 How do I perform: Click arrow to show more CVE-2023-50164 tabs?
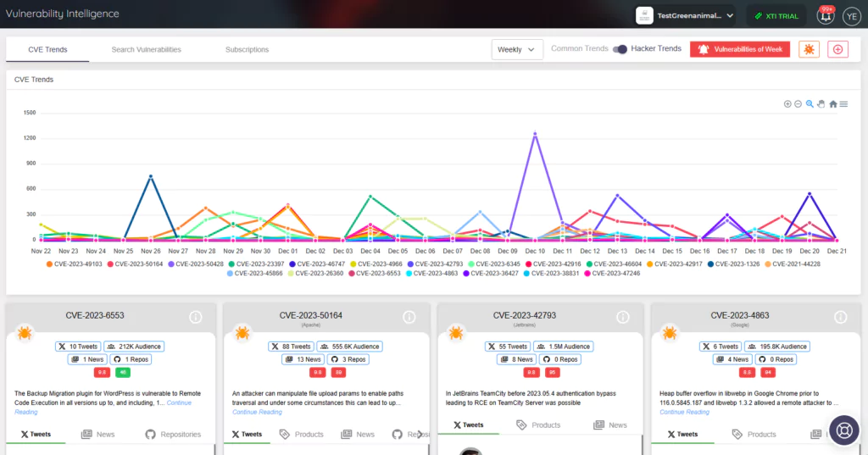click(420, 435)
